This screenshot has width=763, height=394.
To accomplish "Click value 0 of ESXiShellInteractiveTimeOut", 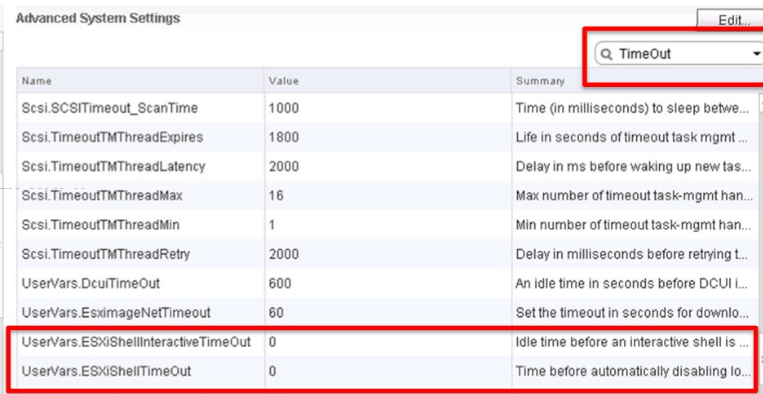I will pos(272,342).
